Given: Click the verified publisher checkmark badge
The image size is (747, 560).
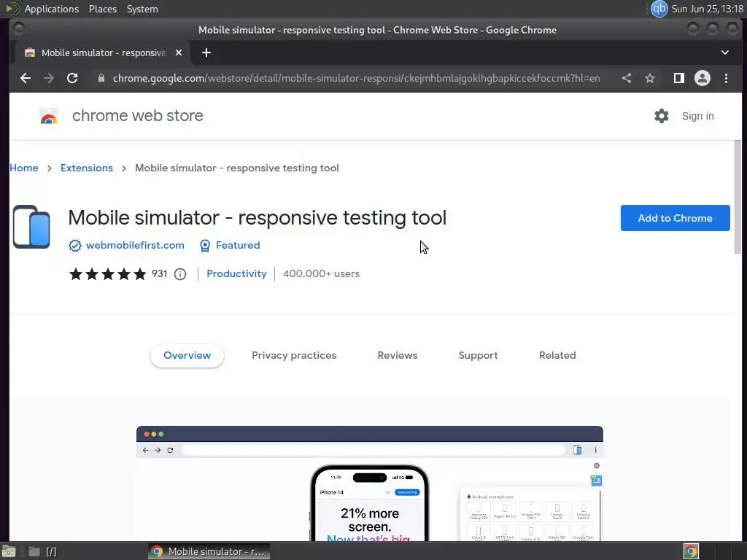Looking at the screenshot, I should tap(75, 245).
